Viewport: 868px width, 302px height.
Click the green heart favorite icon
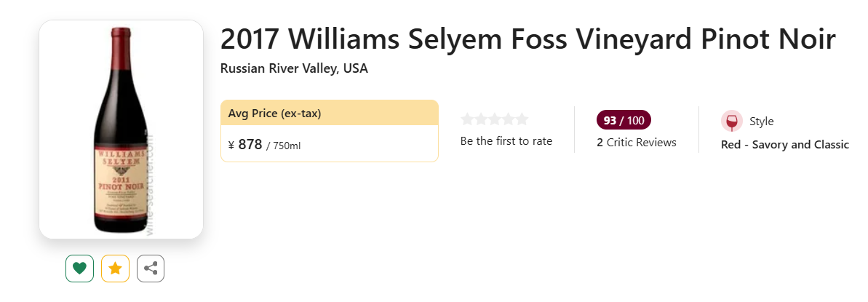point(80,269)
